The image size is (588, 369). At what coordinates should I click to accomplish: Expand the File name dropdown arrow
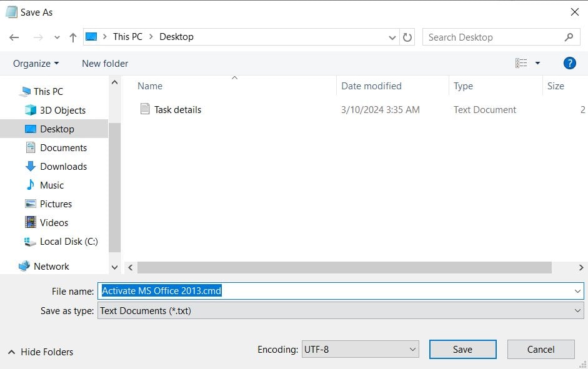(x=577, y=291)
